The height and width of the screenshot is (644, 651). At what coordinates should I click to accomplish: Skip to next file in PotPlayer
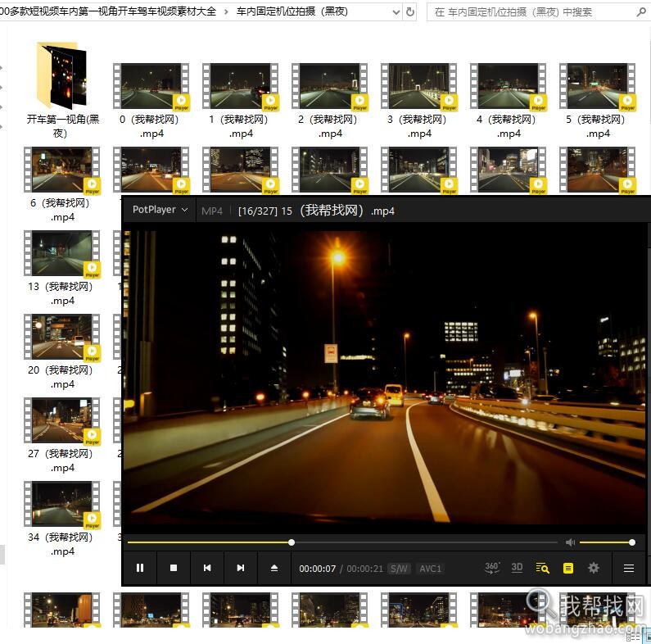point(241,568)
